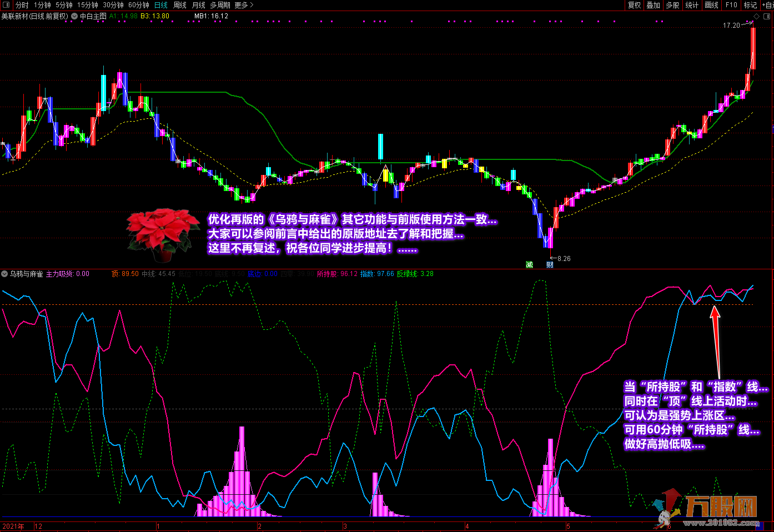Viewport: 774px width, 532px height.
Task: Click the diamond marker icon at top right
Action: [756, 16]
